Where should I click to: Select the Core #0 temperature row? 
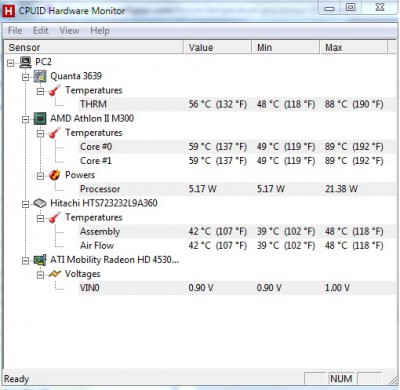238,147
